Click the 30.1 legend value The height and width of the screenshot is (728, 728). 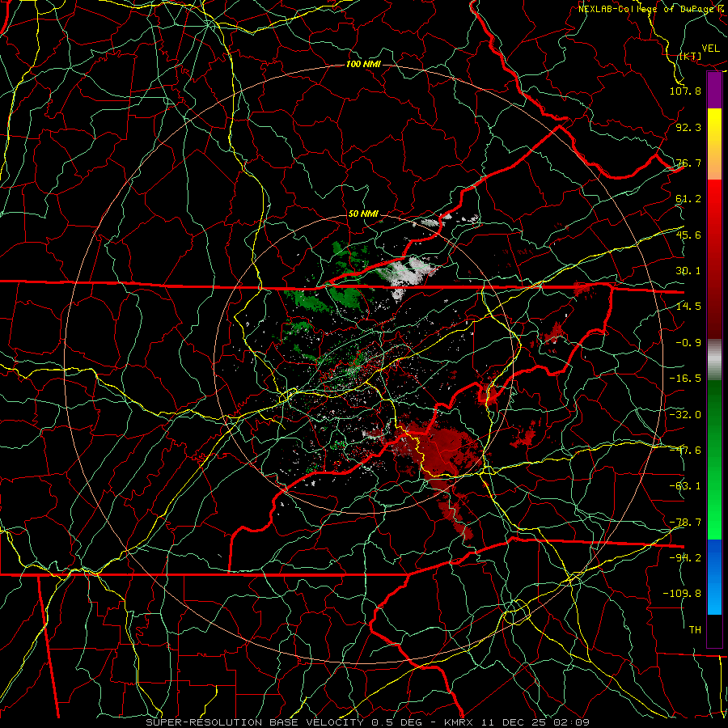point(688,271)
